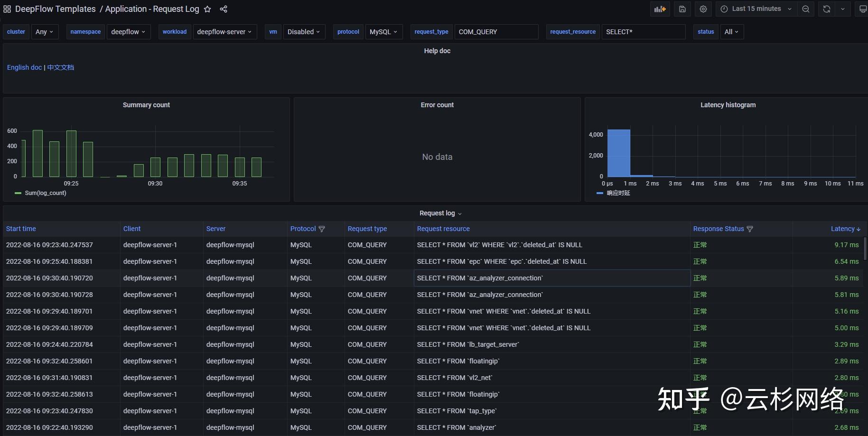
Task: Open Last 15 minutes time picker
Action: tap(756, 9)
